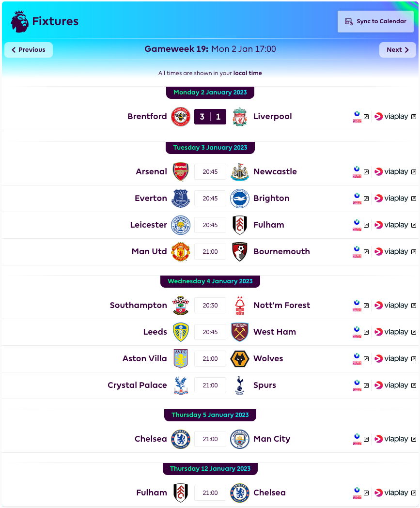Open the Crystal Palace team name link

[137, 385]
